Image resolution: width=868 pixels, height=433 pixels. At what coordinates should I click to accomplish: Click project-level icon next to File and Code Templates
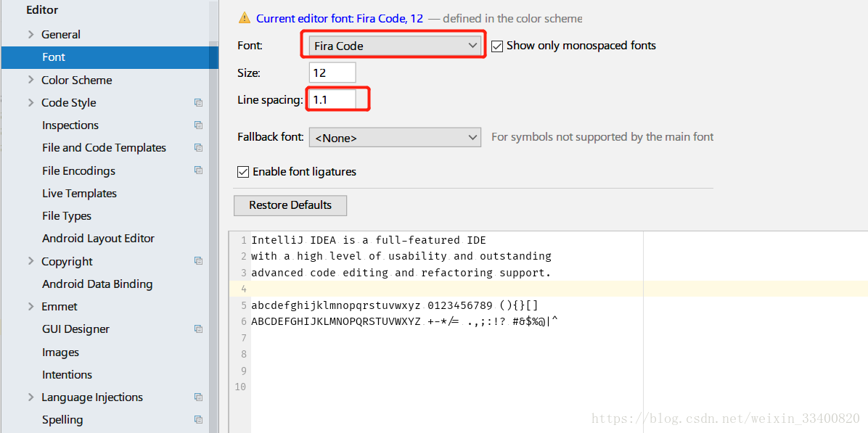click(x=198, y=148)
